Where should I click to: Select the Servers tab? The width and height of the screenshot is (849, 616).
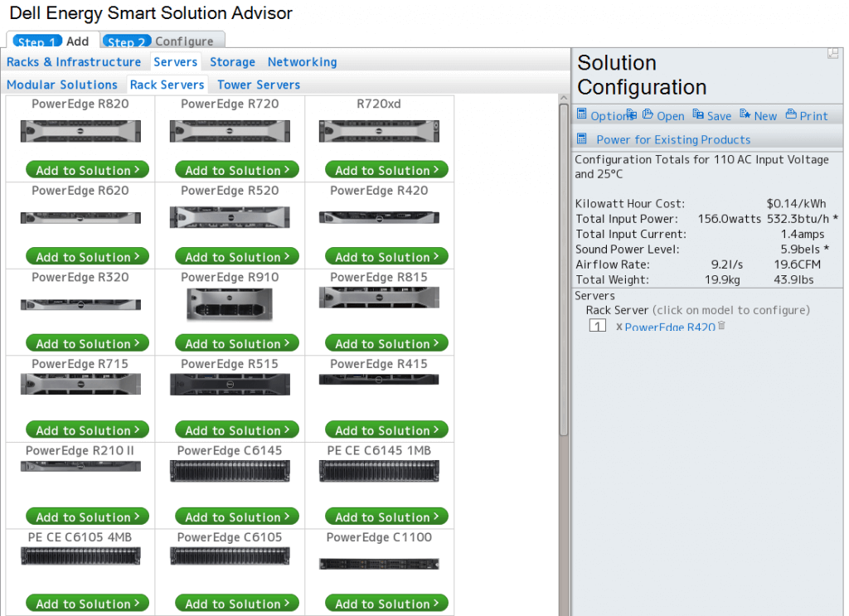[x=176, y=62]
